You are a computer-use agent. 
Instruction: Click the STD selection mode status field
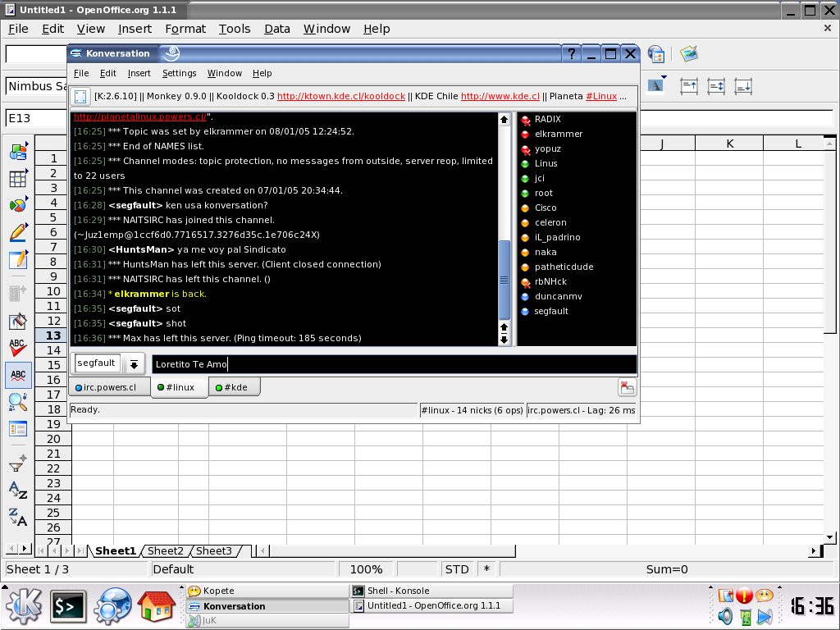[457, 569]
